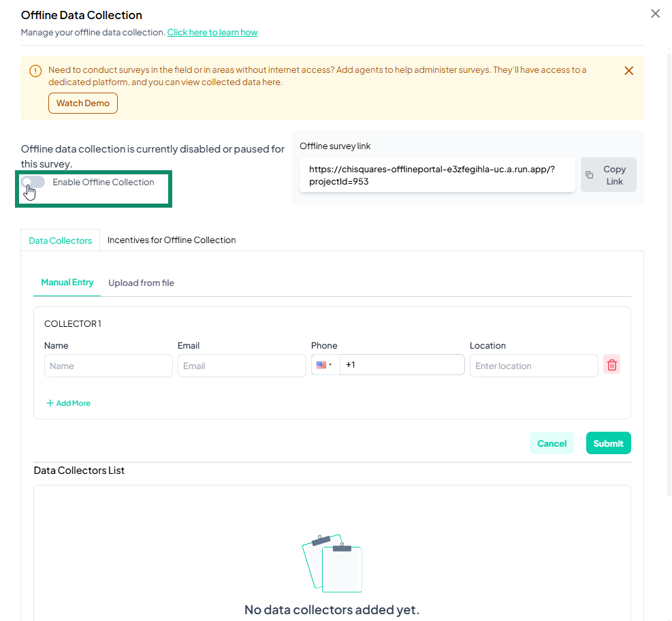Open the phone country flag dropdown
This screenshot has width=672, height=621.
point(325,365)
